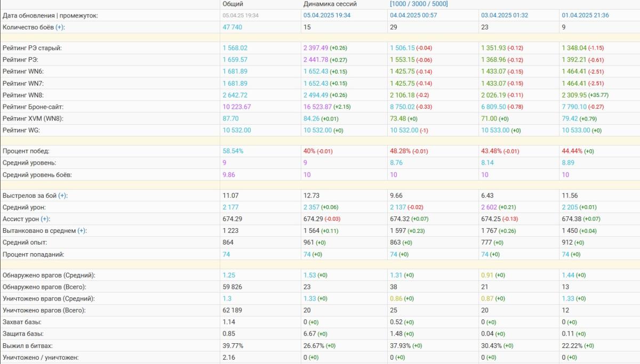This screenshot has height=364, width=640.
Task: Click the Процент побед row label
Action: pyautogui.click(x=26, y=151)
